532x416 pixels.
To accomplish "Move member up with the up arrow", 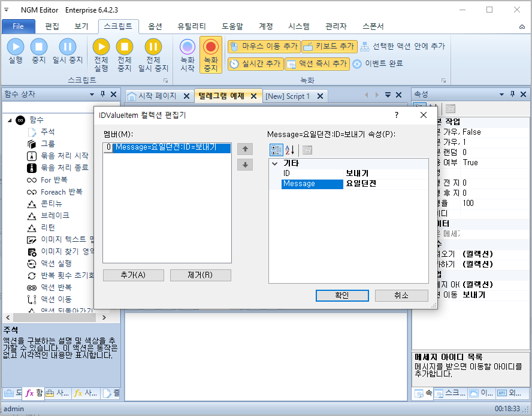I will point(244,149).
